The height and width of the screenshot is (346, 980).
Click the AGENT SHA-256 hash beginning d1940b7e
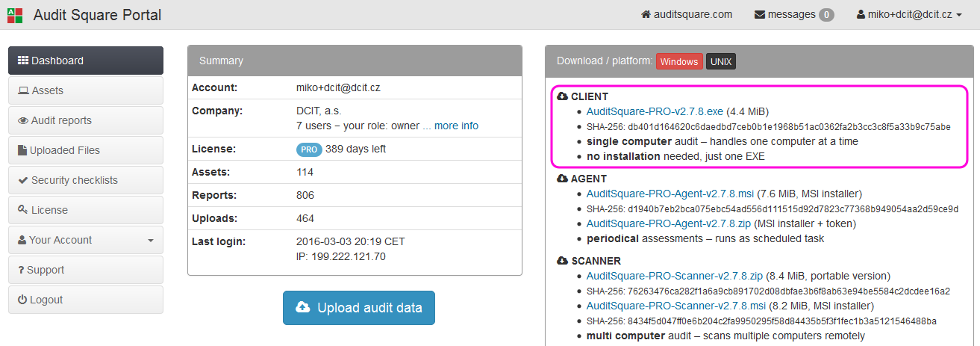coord(793,208)
